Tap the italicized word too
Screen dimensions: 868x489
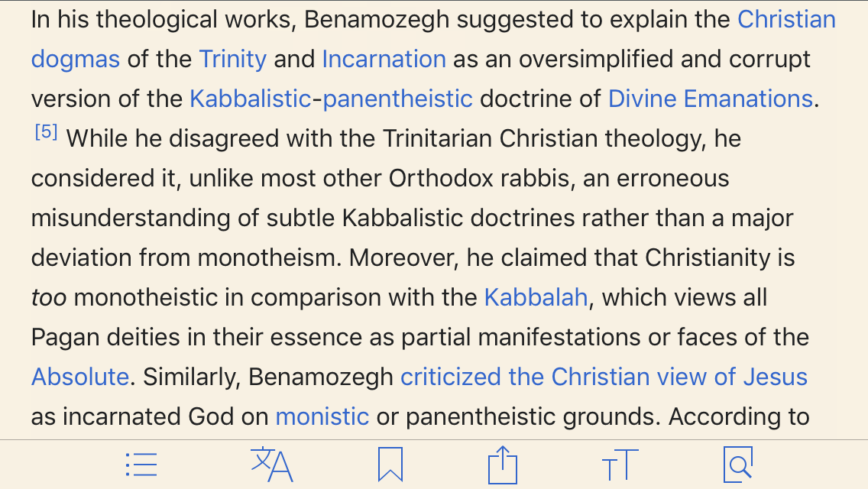pos(49,297)
